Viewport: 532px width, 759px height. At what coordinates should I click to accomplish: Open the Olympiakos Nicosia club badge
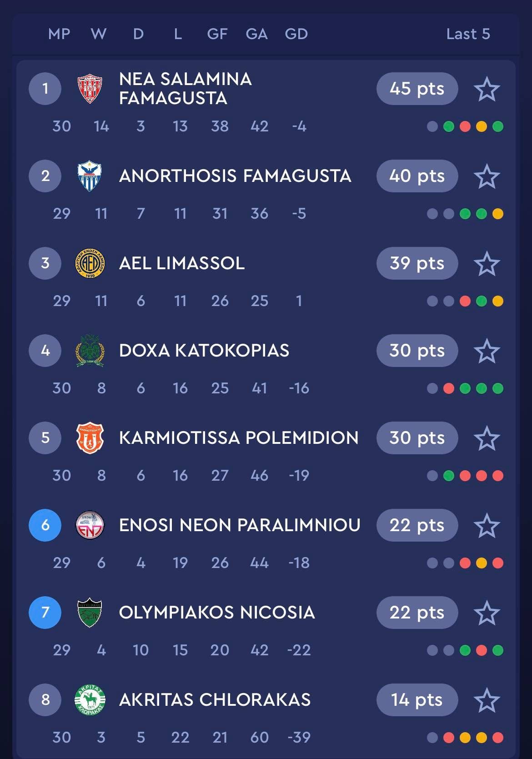click(x=90, y=613)
